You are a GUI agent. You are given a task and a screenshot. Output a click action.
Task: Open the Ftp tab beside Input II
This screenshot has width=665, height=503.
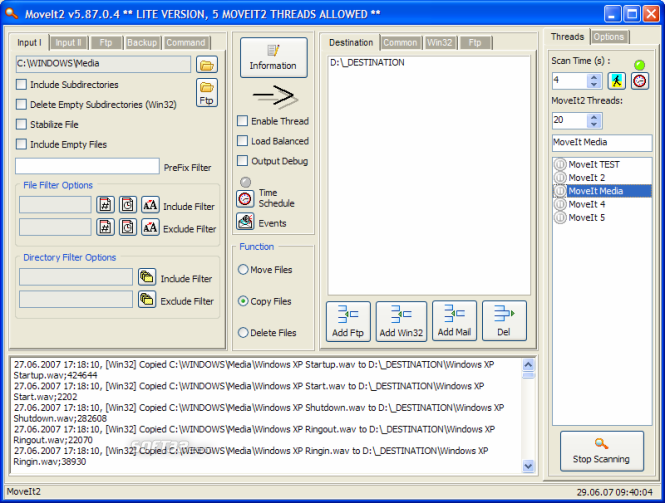[106, 42]
